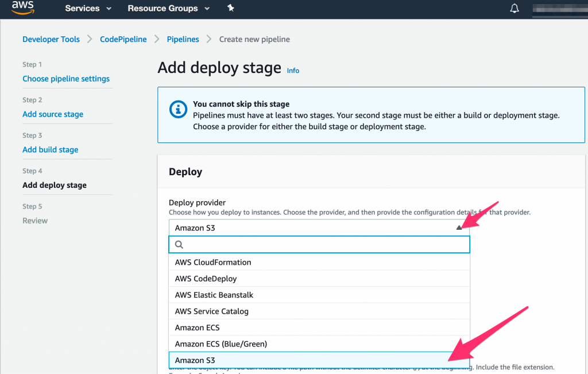Open the CodePipeline breadcrumb link
Screen dimensions: 588x374
(123, 39)
